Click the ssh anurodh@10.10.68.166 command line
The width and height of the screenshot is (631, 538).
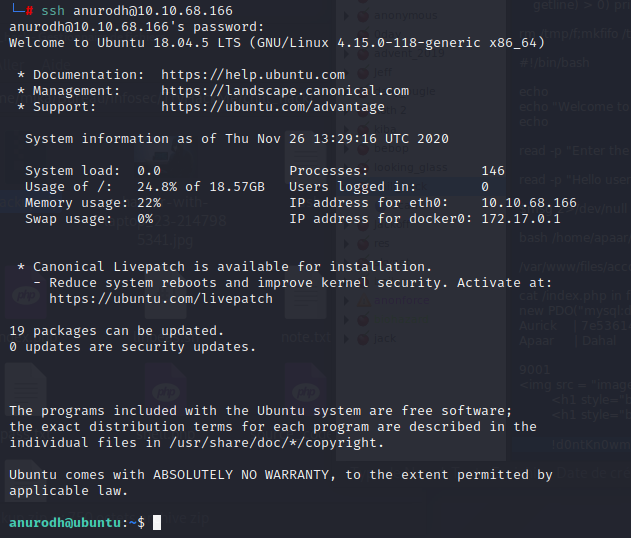click(x=137, y=11)
